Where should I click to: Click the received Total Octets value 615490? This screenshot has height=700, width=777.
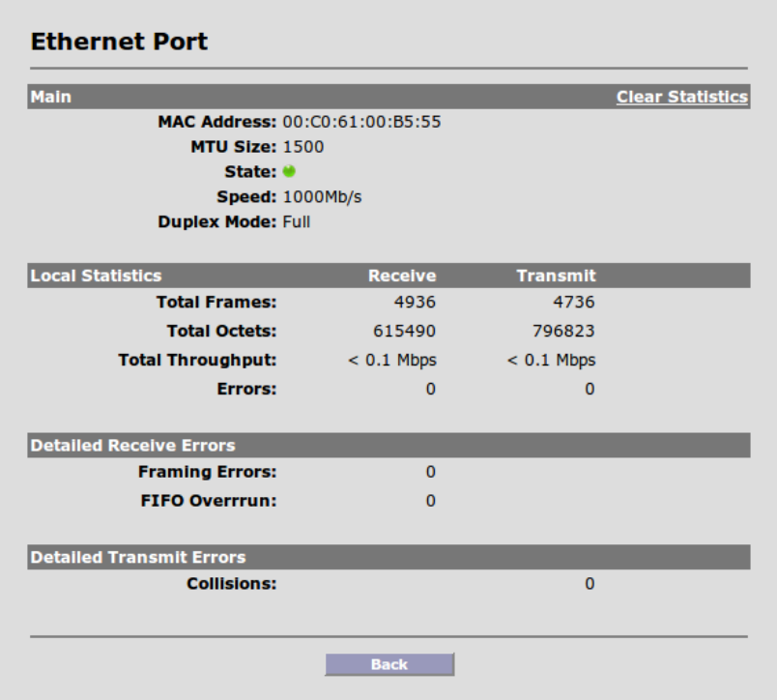point(404,331)
